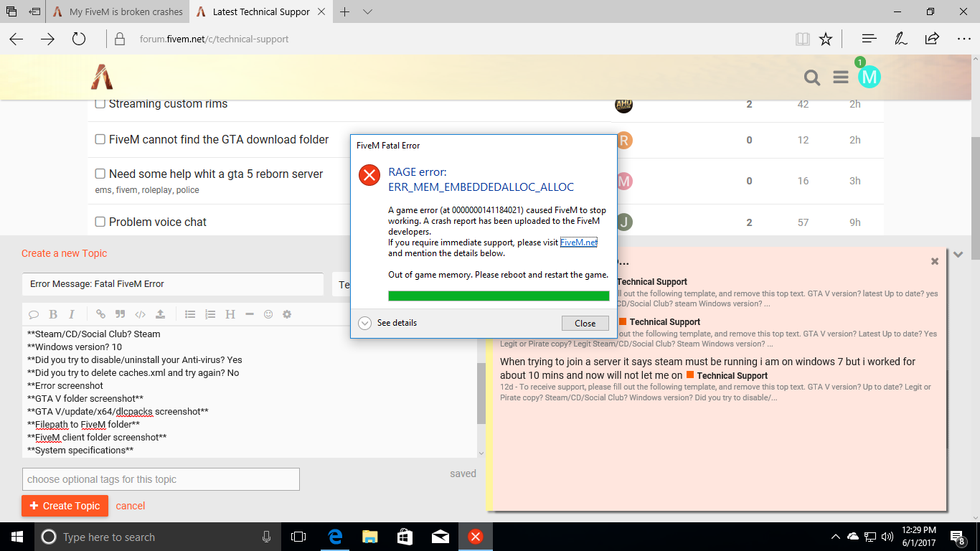
Task: Insert a hyperlink using the chain icon
Action: 100,314
